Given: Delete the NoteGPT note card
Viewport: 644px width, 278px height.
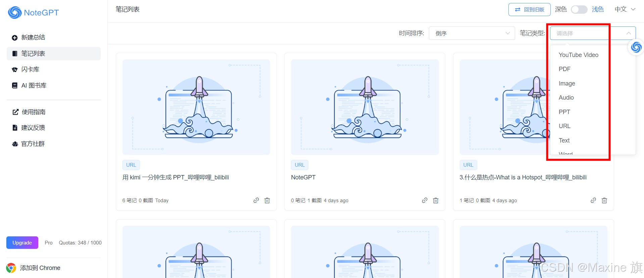Looking at the screenshot, I should [x=436, y=200].
